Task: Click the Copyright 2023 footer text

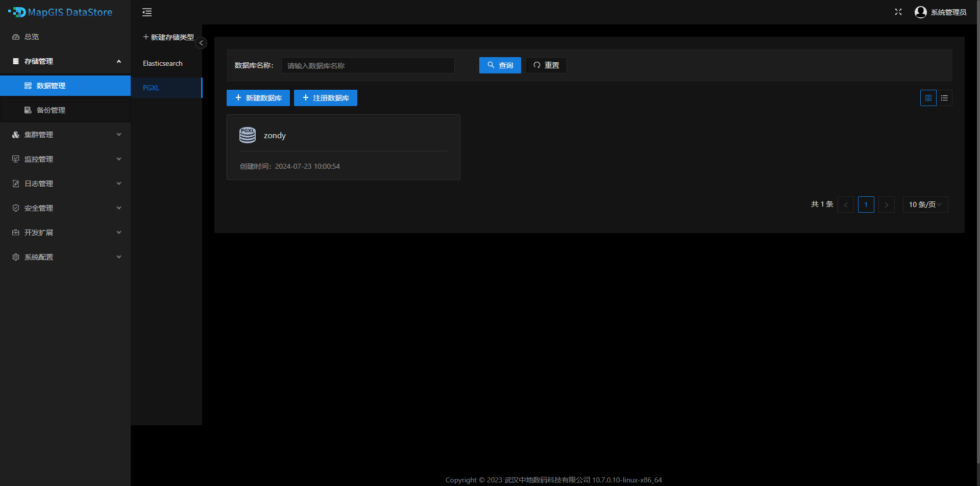Action: click(x=554, y=480)
